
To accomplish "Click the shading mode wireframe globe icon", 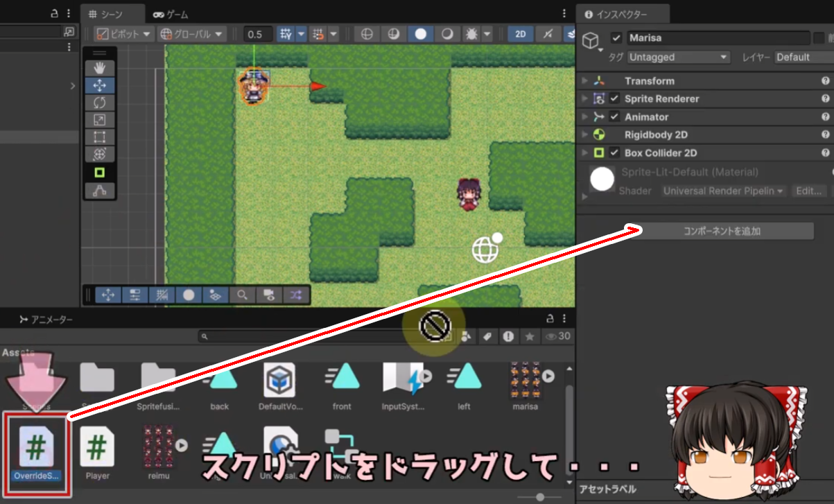I will coord(367,34).
